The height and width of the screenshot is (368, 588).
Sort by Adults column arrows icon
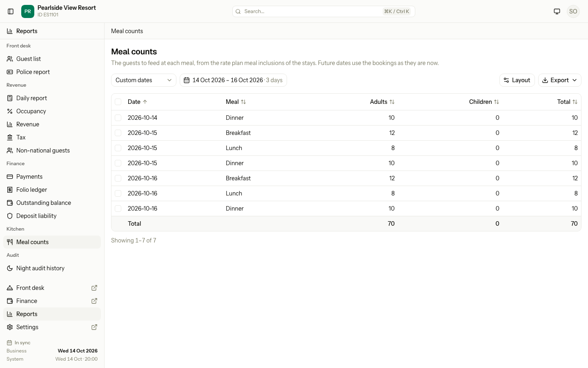coord(392,102)
